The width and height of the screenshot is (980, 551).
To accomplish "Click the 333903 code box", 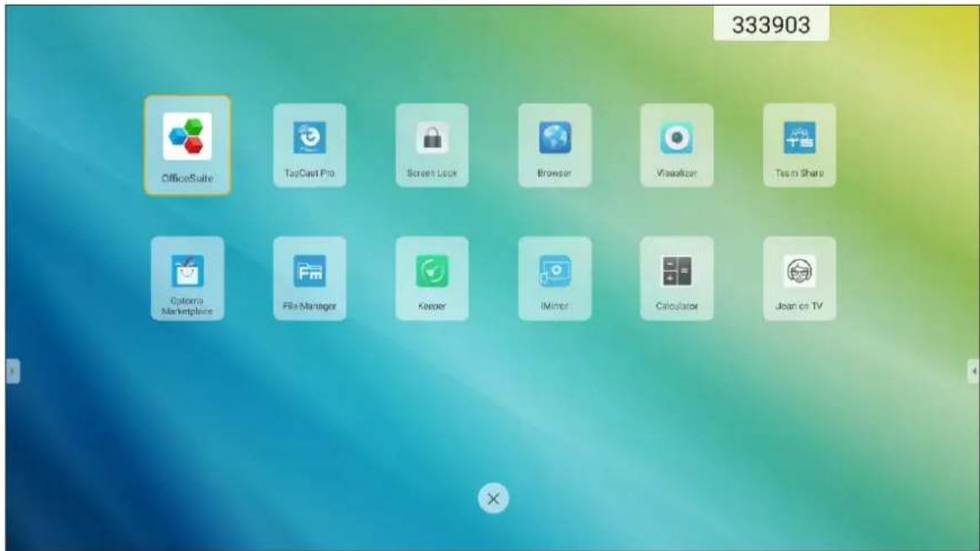I will point(771,24).
